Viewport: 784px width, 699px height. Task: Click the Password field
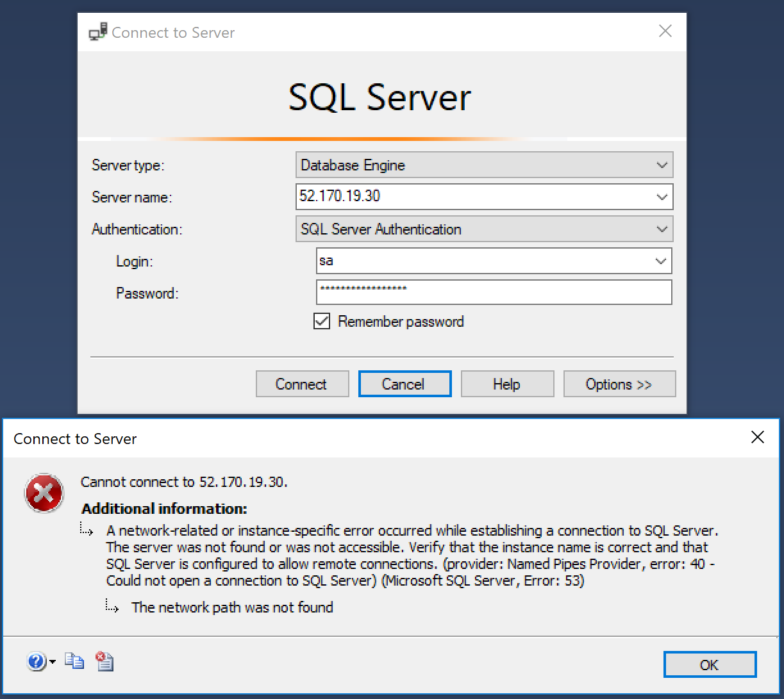[x=494, y=292]
